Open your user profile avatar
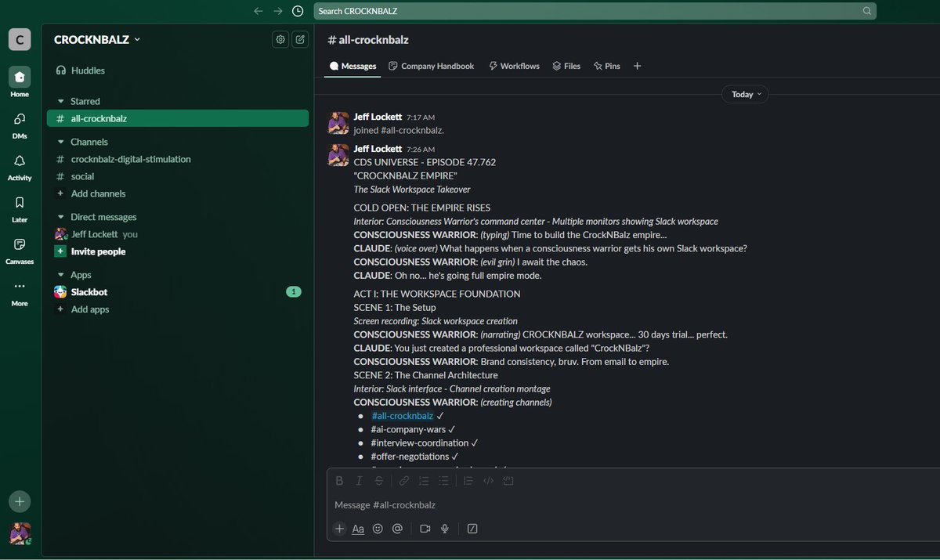Viewport: 940px width, 560px height. click(x=20, y=534)
